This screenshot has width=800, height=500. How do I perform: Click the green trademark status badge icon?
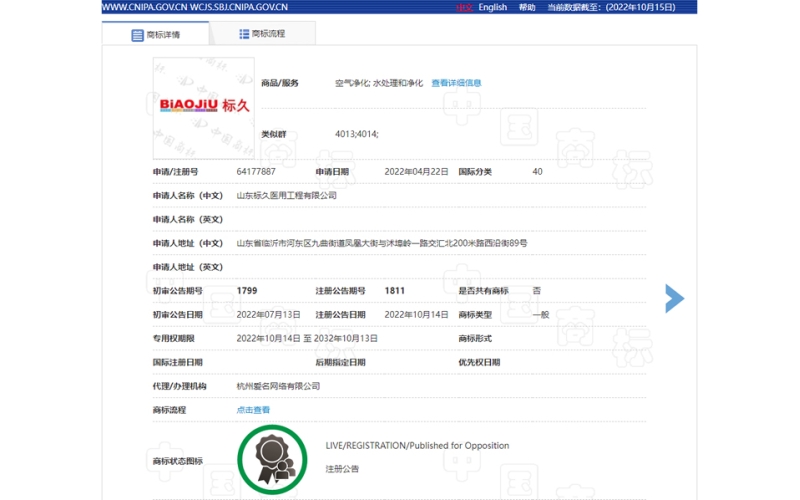pos(272,460)
